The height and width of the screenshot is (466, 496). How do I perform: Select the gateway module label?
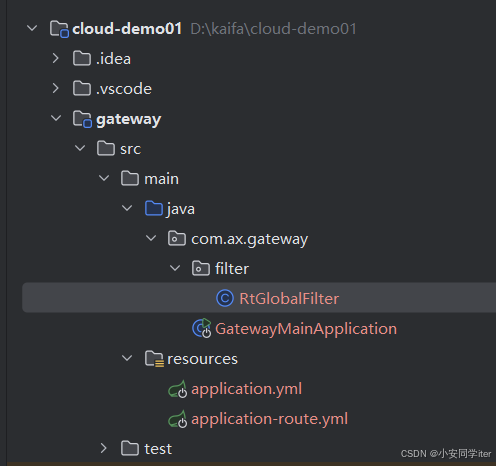coord(129,120)
